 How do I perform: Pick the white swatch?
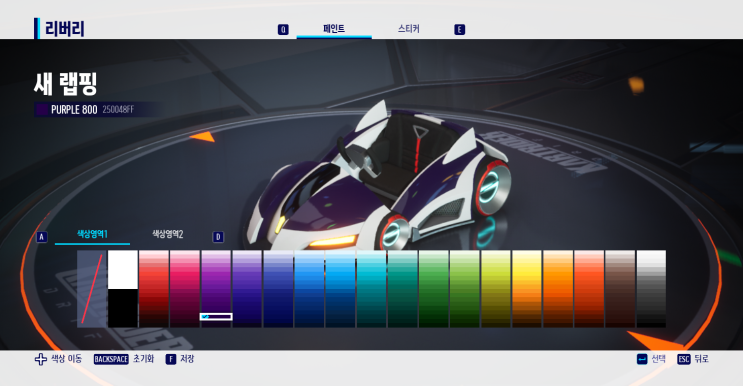[x=123, y=269]
